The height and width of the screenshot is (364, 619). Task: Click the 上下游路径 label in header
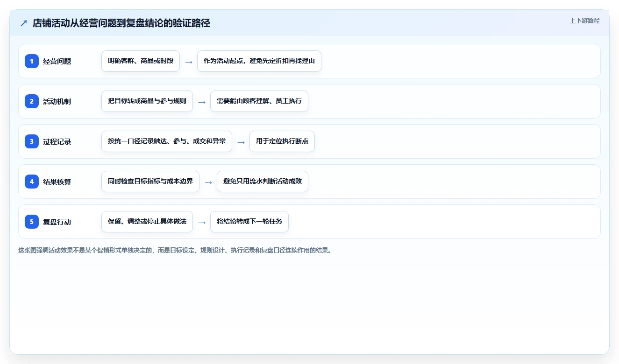(x=584, y=21)
